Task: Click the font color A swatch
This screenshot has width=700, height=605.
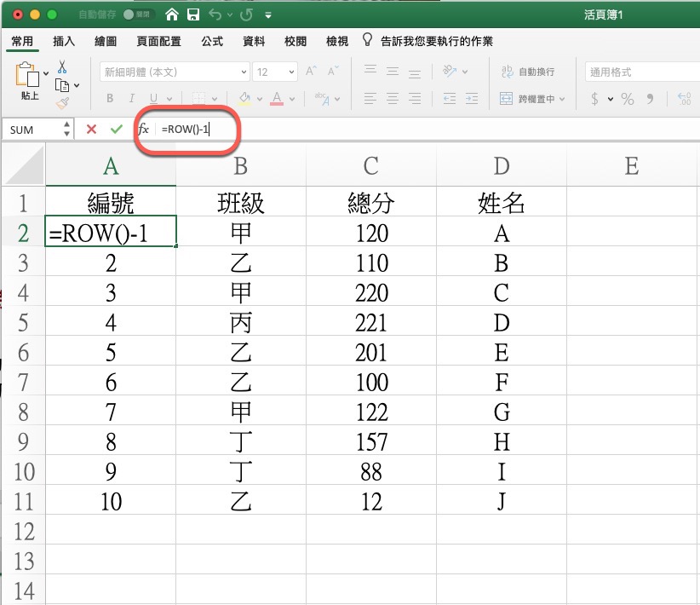Action: (x=277, y=99)
